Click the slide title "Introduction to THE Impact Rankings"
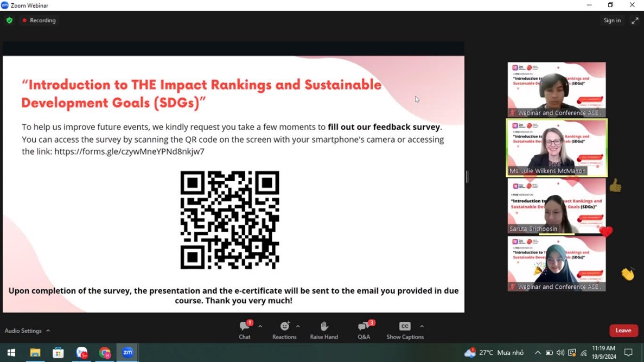 201,94
